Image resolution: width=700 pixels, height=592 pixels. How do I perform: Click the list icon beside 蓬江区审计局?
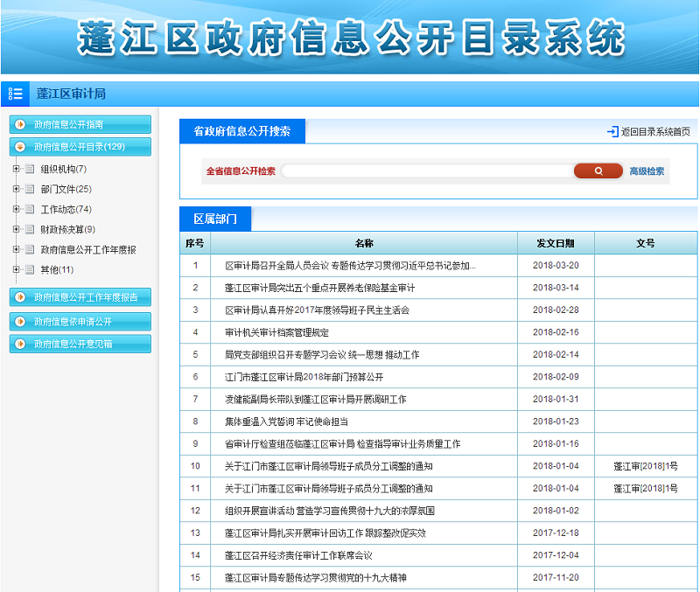[16, 94]
